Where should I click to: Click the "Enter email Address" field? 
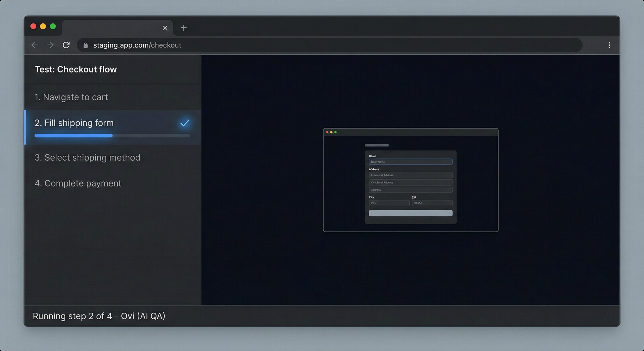(410, 175)
